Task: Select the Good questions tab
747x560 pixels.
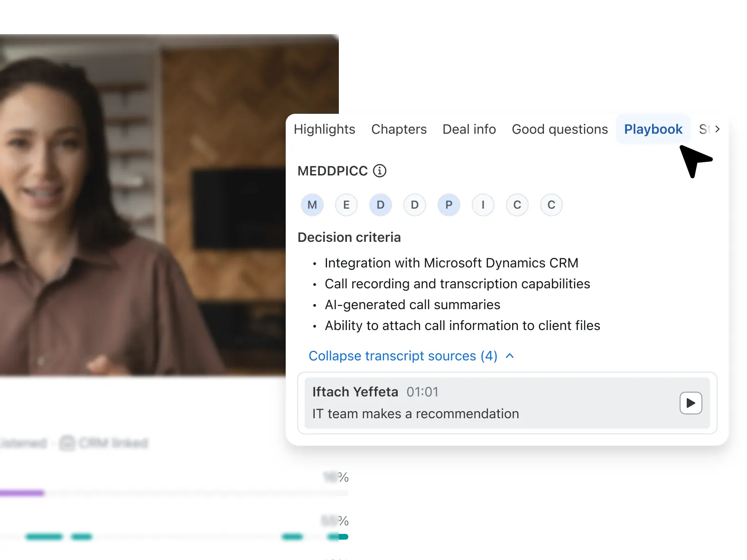Action: click(x=560, y=129)
